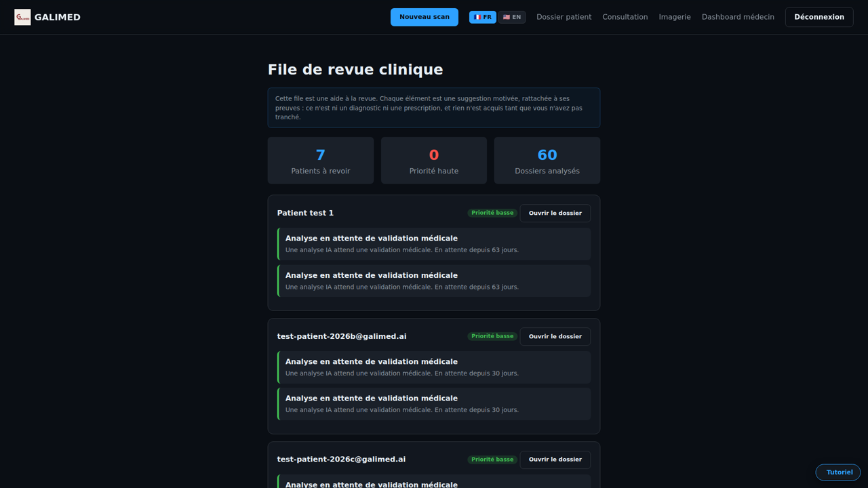The width and height of the screenshot is (868, 488).
Task: Click the Déconnexion button
Action: (819, 17)
